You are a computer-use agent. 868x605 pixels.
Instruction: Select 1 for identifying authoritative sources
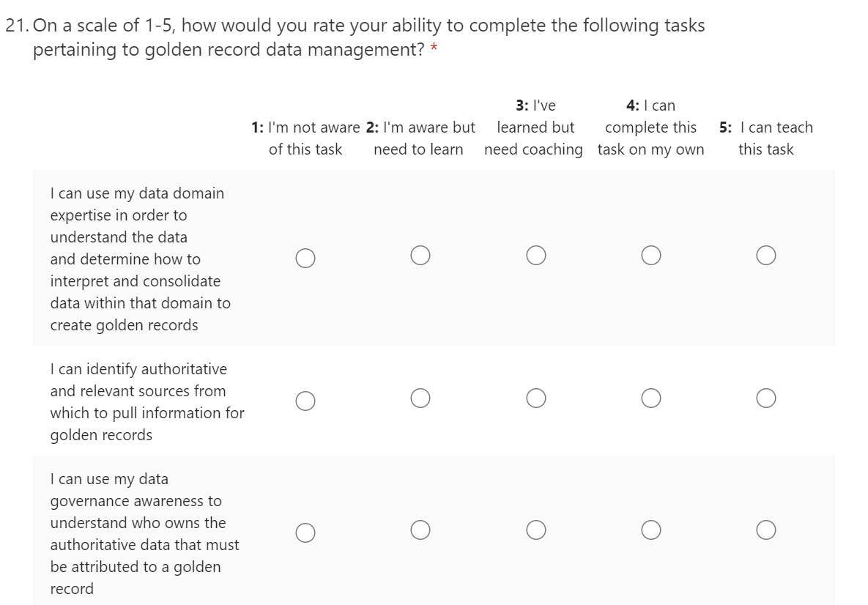pyautogui.click(x=305, y=400)
